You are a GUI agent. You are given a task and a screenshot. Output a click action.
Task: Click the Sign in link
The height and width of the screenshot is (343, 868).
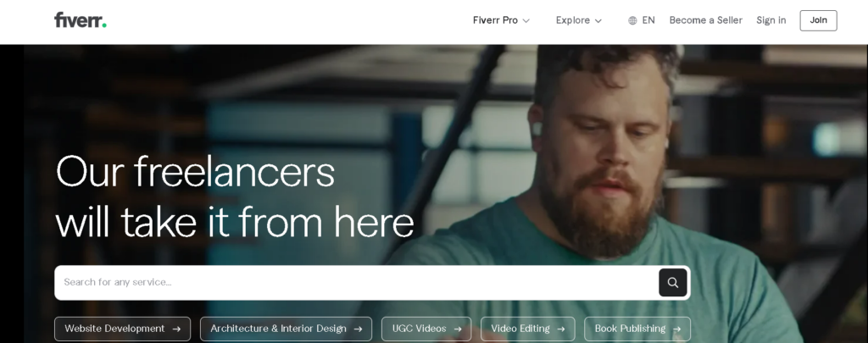coord(771,20)
